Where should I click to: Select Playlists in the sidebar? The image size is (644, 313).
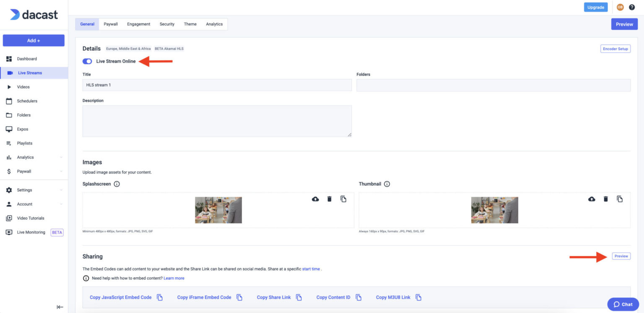(24, 143)
